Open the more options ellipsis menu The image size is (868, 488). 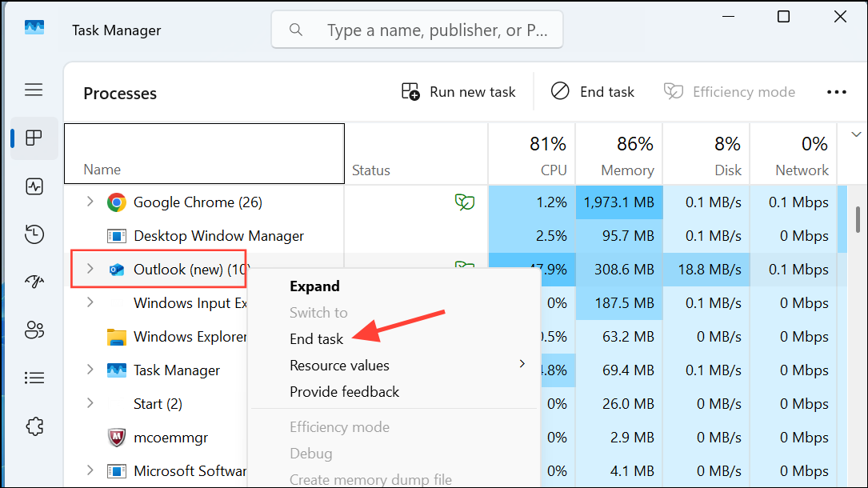tap(837, 92)
